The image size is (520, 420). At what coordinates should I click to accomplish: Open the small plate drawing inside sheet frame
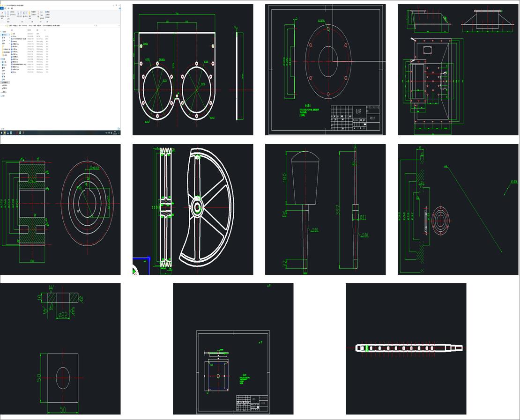coord(233,349)
